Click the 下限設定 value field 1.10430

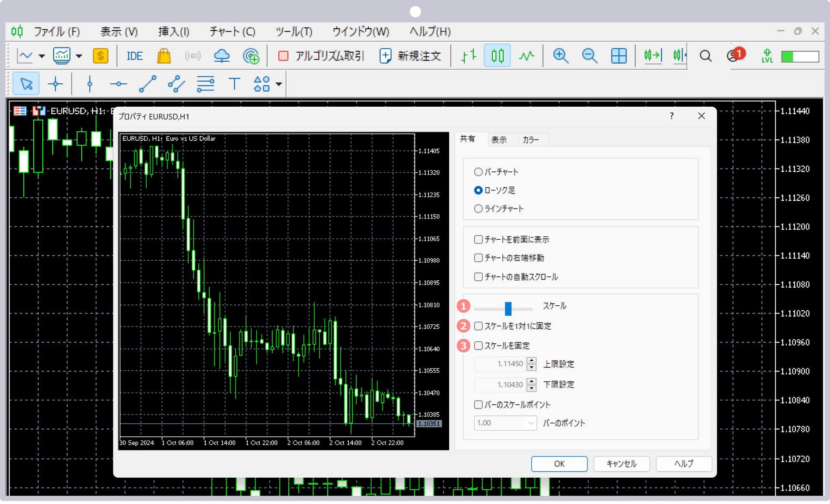500,384
